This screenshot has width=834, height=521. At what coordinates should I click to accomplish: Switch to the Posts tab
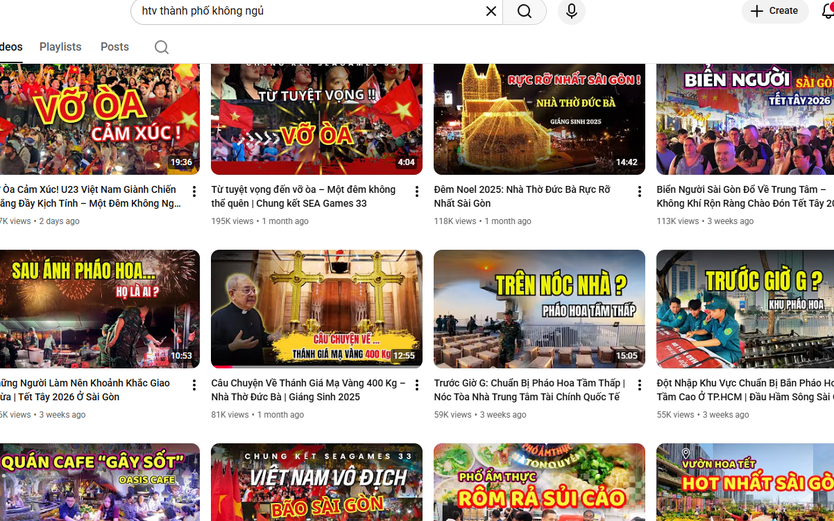click(114, 47)
